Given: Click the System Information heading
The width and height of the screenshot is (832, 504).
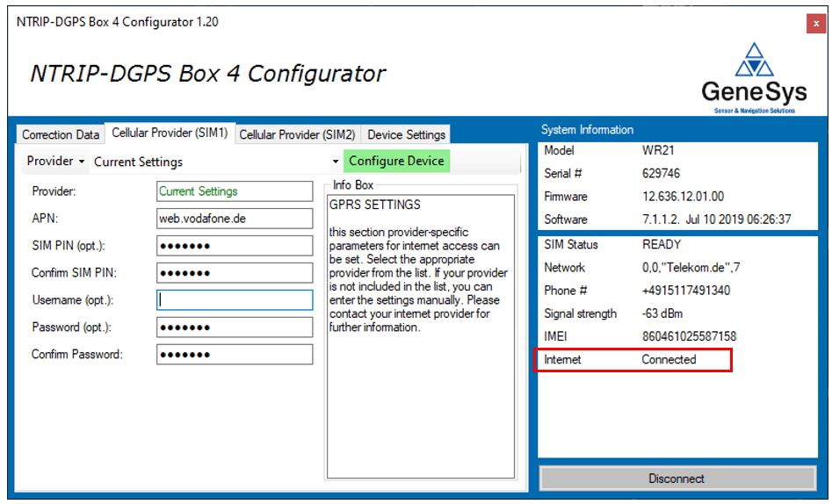Looking at the screenshot, I should [x=587, y=130].
